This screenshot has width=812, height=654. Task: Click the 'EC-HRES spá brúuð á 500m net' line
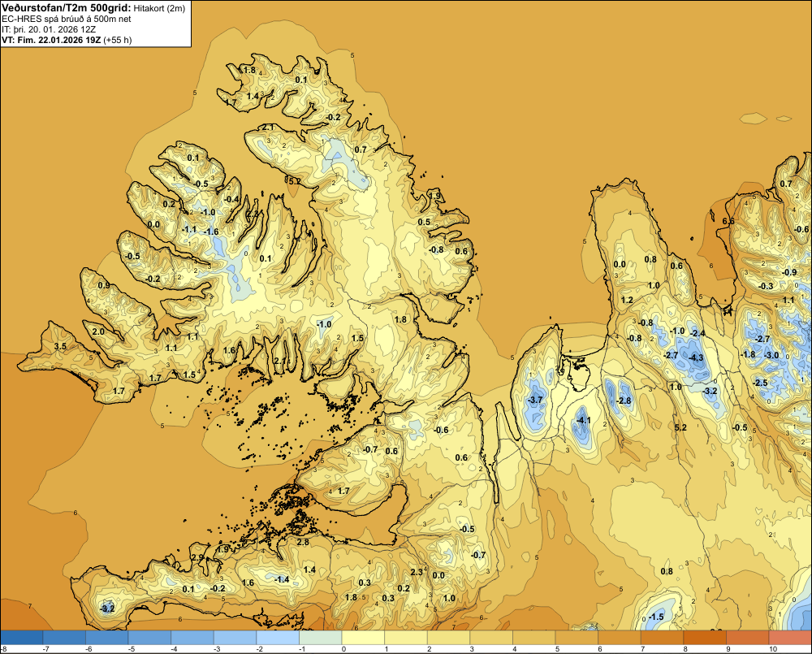[x=67, y=19]
